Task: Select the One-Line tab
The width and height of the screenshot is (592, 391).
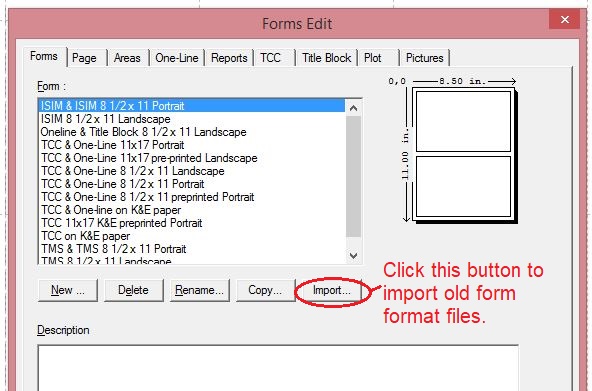Action: (177, 58)
